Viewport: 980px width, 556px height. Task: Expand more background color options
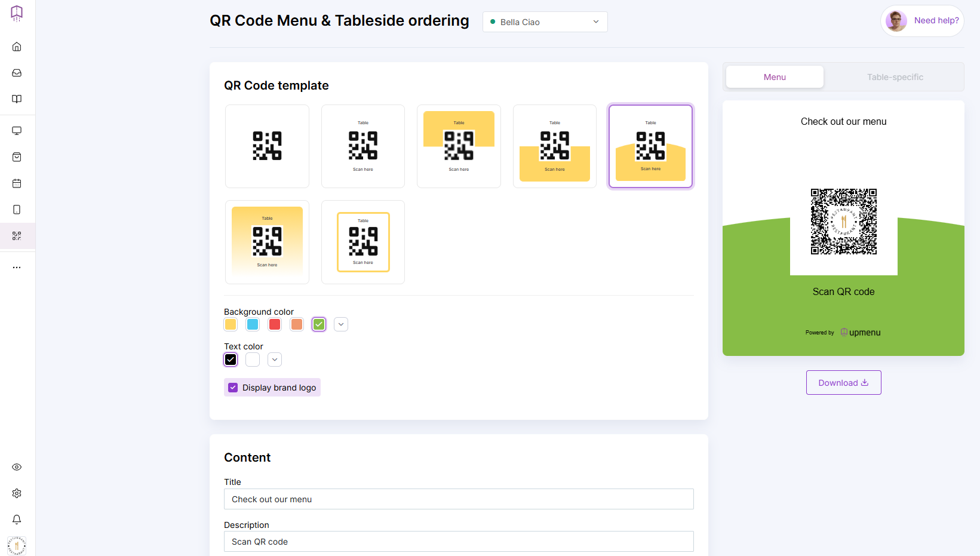pyautogui.click(x=341, y=324)
